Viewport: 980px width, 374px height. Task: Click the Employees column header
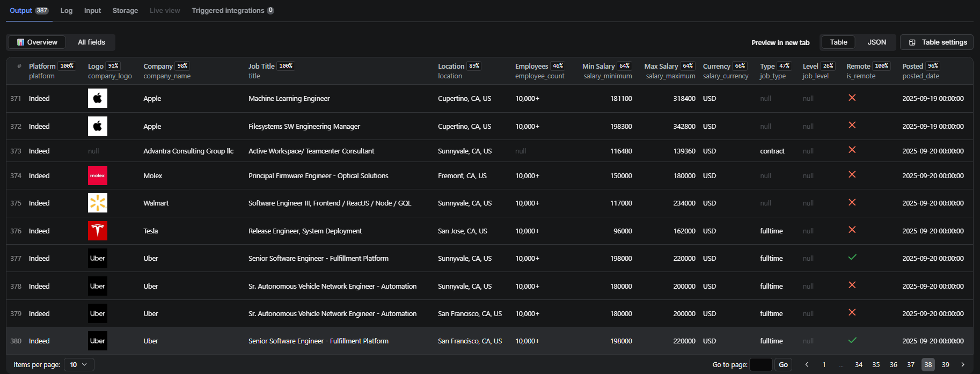pos(540,71)
